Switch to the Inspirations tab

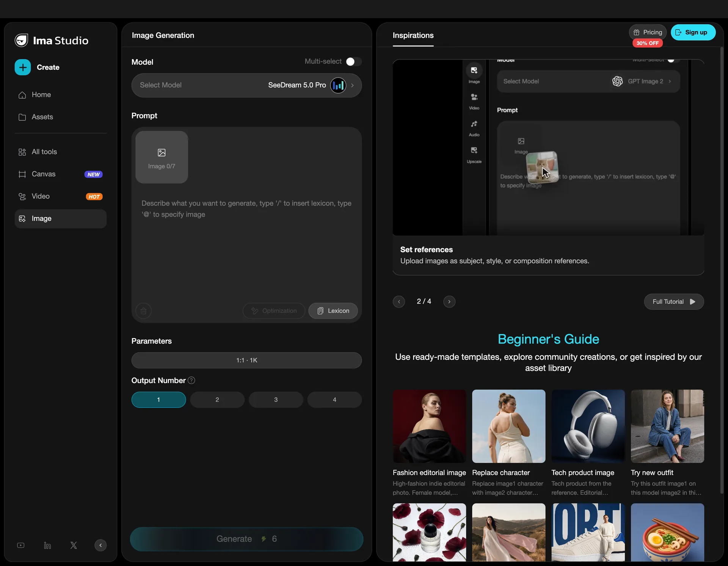(413, 36)
